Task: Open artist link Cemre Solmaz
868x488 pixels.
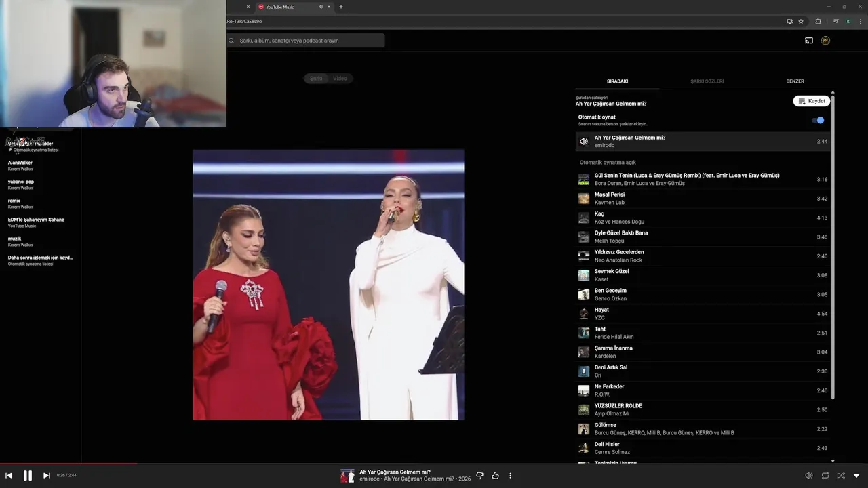Action: 612,453
